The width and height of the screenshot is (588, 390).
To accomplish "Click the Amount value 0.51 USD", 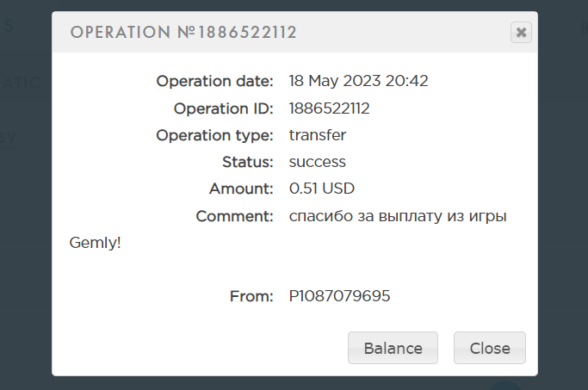I will point(322,189).
